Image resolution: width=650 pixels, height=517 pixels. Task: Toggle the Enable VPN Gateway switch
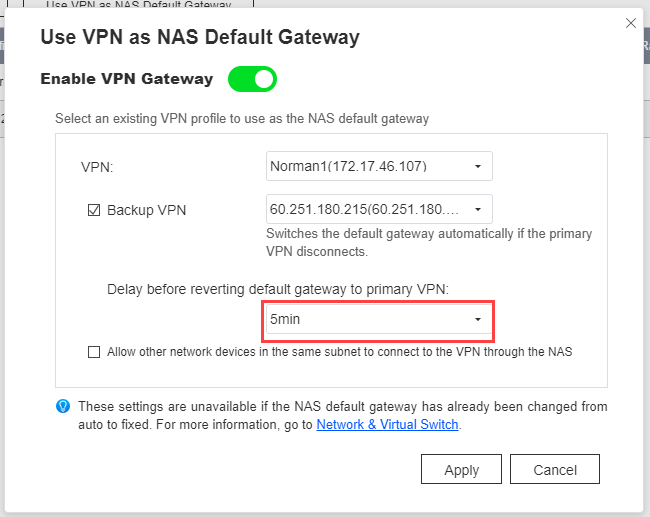pos(252,79)
